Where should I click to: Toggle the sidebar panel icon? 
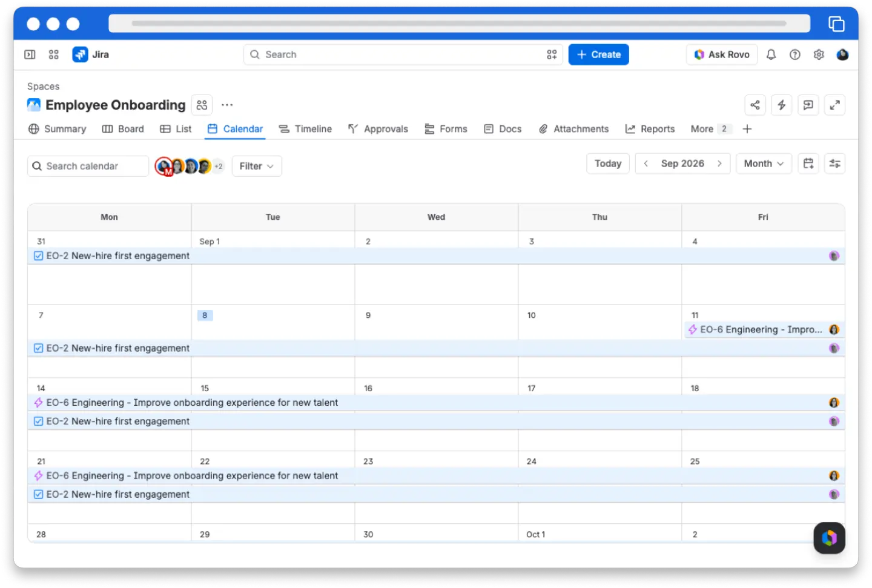[30, 55]
